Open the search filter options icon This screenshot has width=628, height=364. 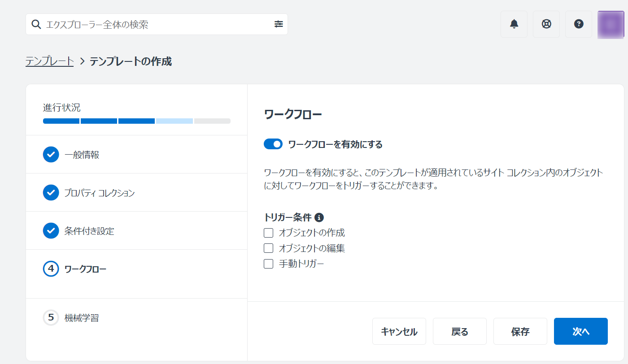click(279, 24)
